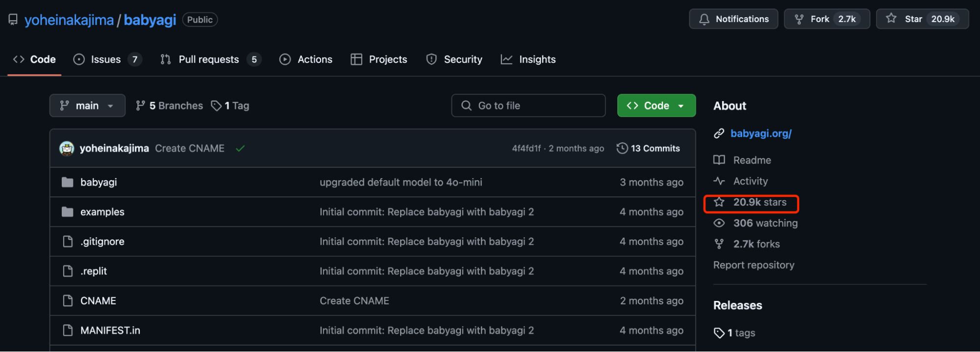Click the Security shield icon
This screenshot has height=352, width=980.
coord(431,59)
